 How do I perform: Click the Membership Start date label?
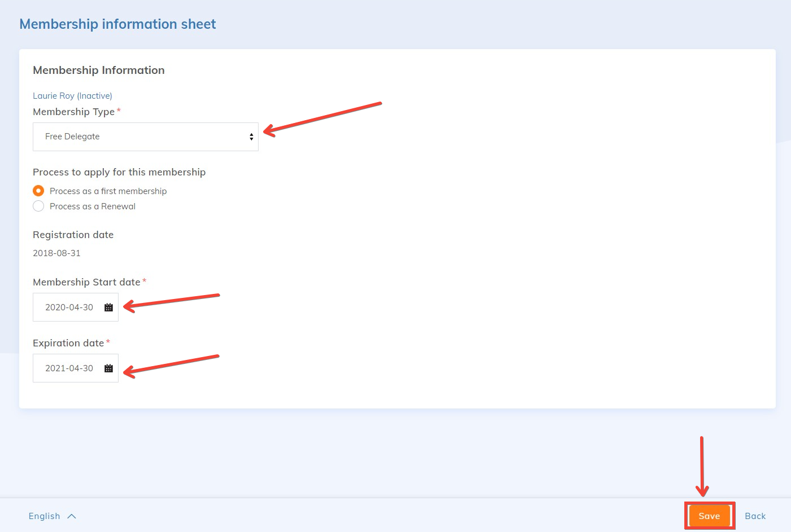click(x=86, y=282)
